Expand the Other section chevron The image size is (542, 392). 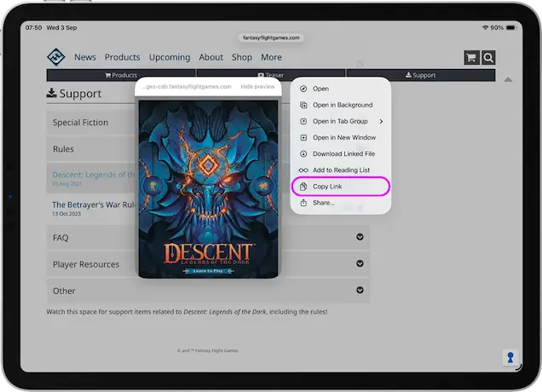360,291
